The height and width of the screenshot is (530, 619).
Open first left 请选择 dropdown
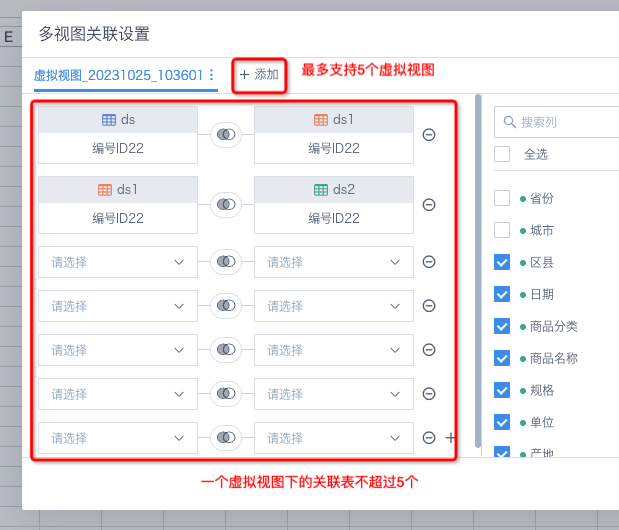pos(118,262)
